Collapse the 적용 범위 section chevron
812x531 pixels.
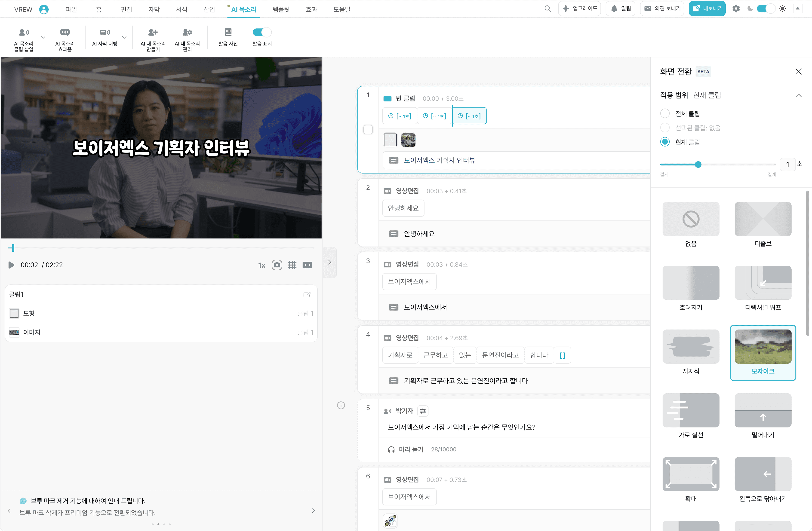point(798,95)
